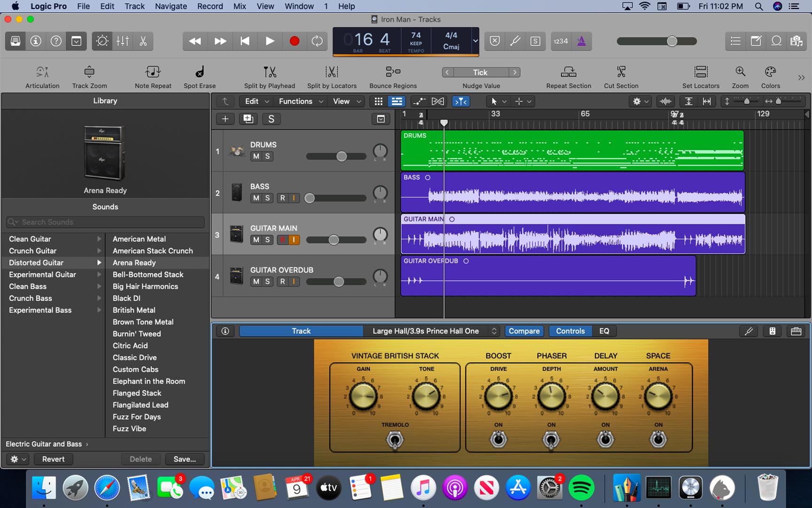812x508 pixels.
Task: Add a new track with plus button
Action: [x=225, y=119]
